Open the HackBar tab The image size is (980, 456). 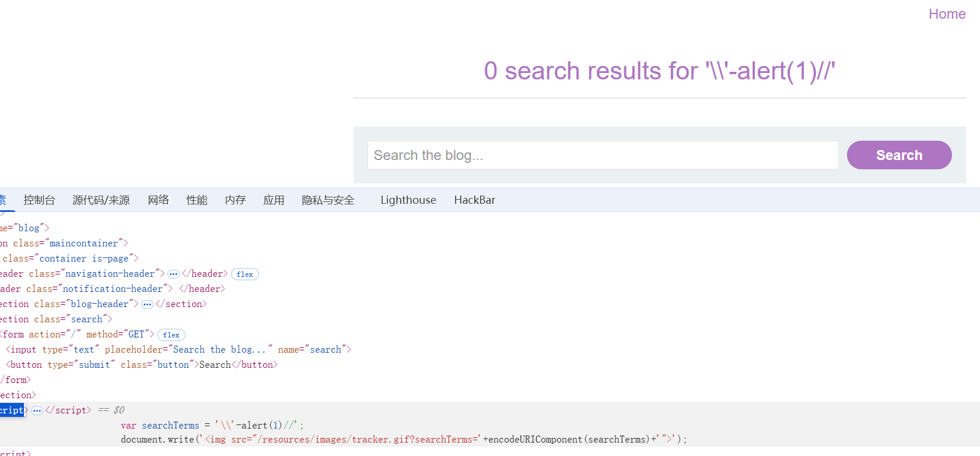pyautogui.click(x=475, y=200)
